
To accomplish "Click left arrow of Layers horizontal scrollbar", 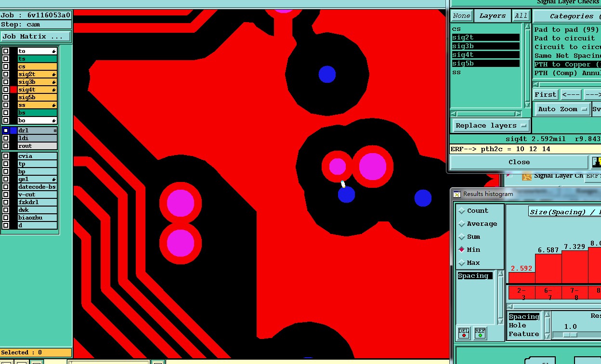I will click(454, 114).
